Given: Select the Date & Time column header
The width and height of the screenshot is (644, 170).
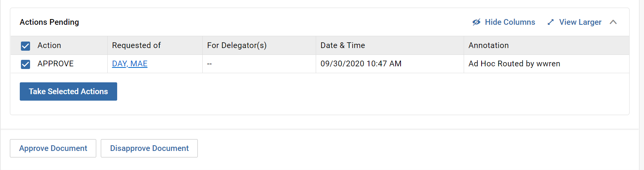Looking at the screenshot, I should 343,45.
